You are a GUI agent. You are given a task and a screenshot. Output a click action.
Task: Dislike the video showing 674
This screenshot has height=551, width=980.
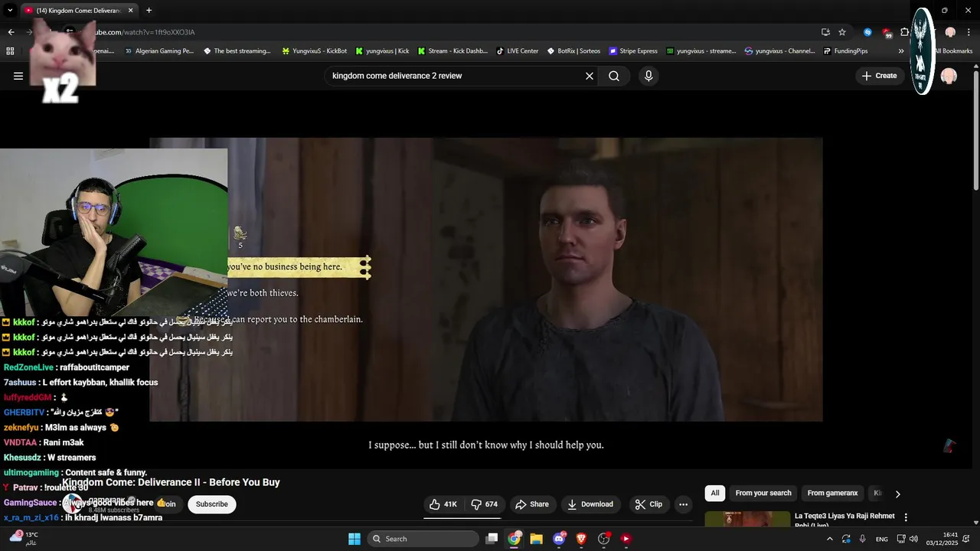[485, 504]
